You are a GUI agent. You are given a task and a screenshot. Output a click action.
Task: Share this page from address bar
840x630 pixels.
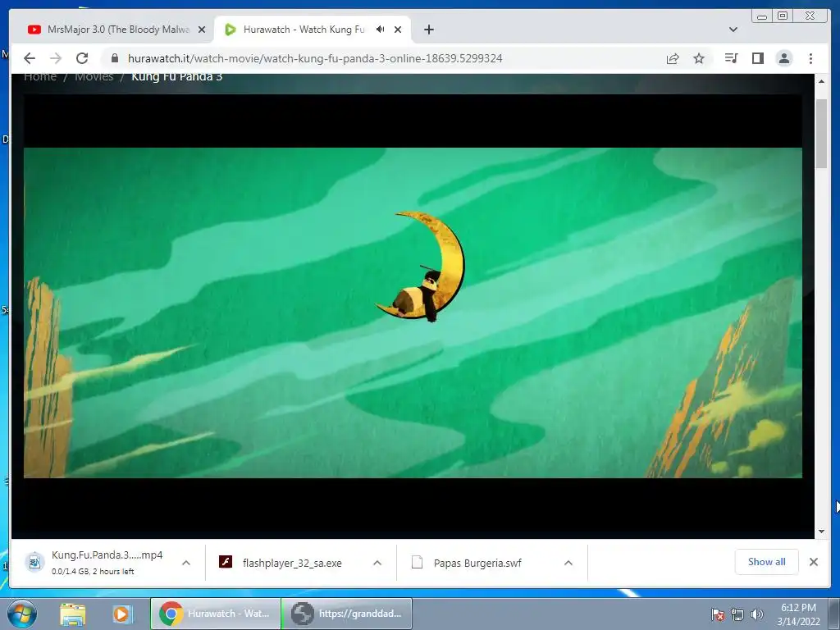(673, 58)
